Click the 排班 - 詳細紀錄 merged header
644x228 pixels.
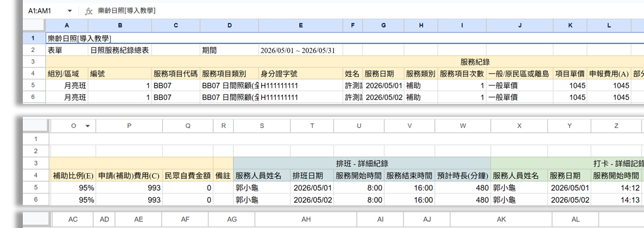click(362, 164)
